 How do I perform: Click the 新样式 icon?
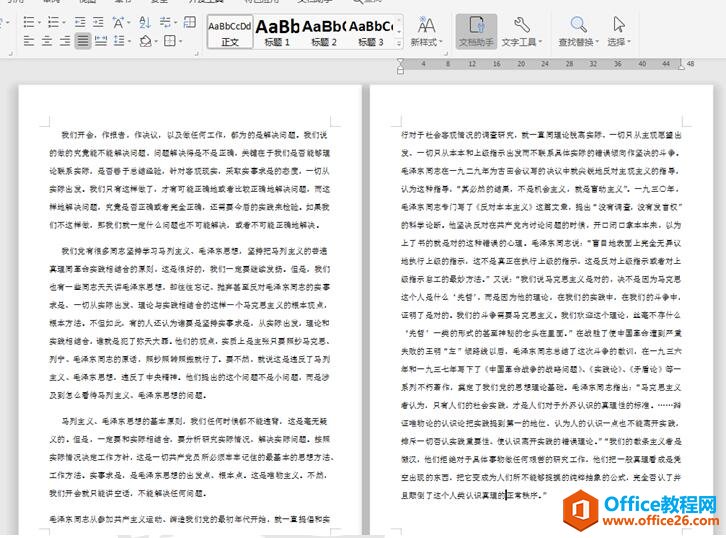(x=426, y=25)
